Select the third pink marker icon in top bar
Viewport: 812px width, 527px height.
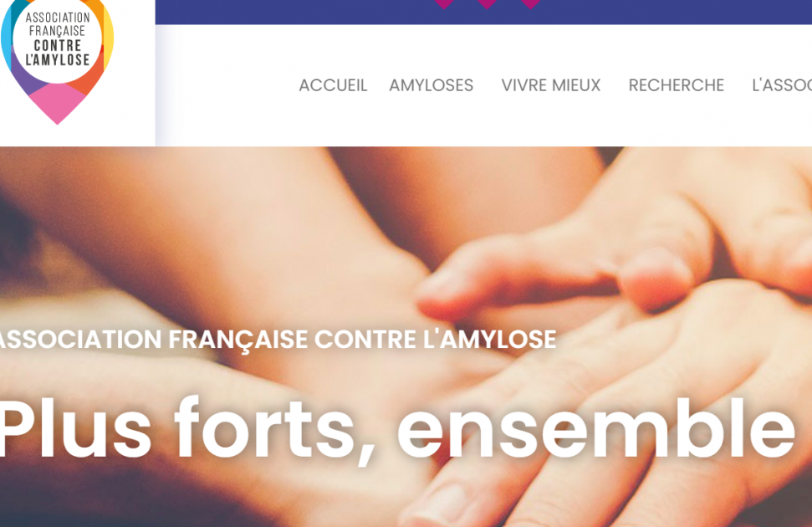[x=530, y=4]
